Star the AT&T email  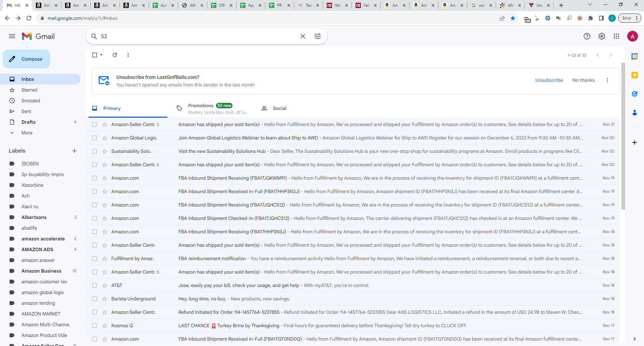(105, 285)
